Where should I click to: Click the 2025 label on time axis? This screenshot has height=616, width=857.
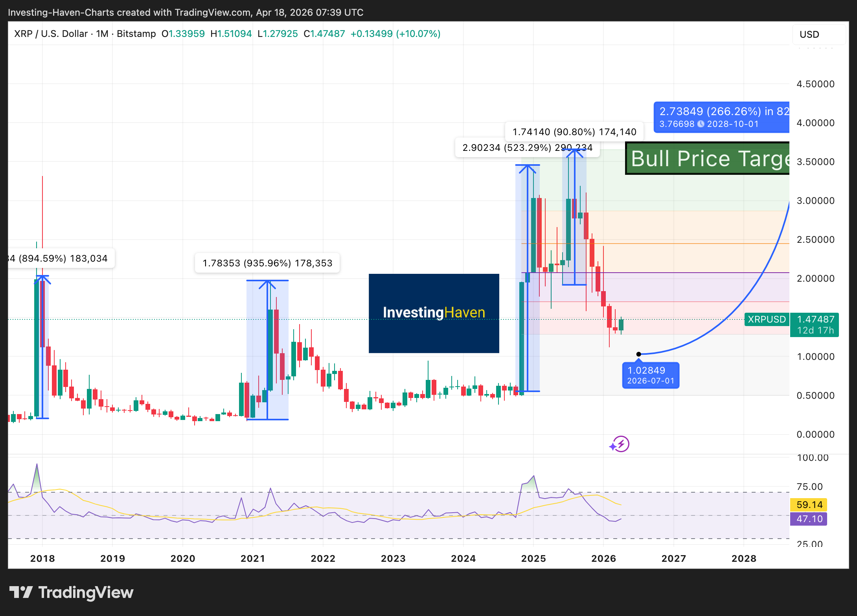coord(533,558)
